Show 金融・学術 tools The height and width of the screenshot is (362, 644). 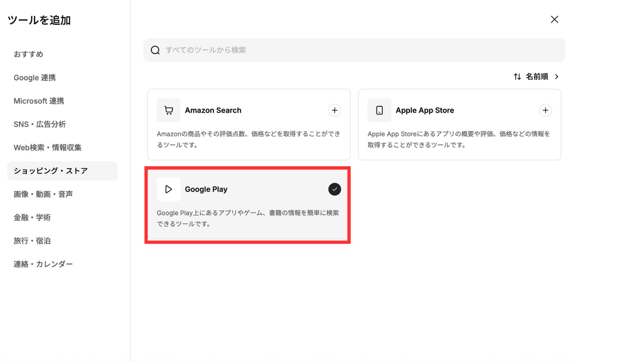pos(32,218)
